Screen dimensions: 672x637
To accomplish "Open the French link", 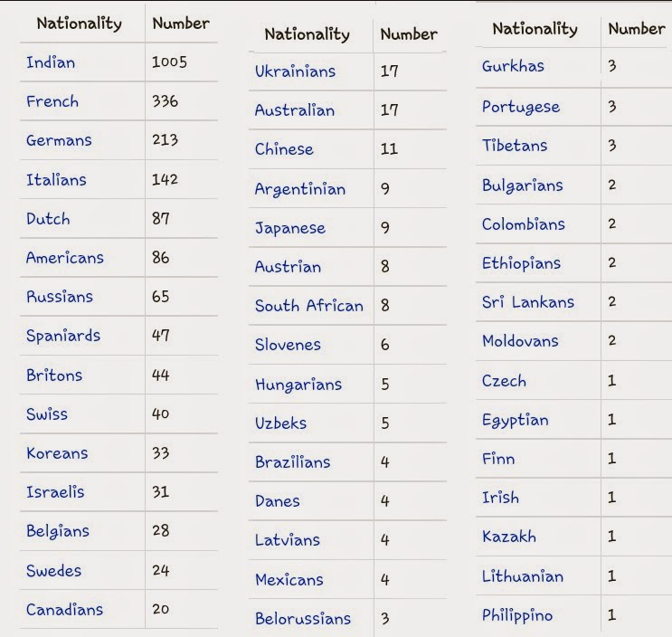I will (x=52, y=101).
